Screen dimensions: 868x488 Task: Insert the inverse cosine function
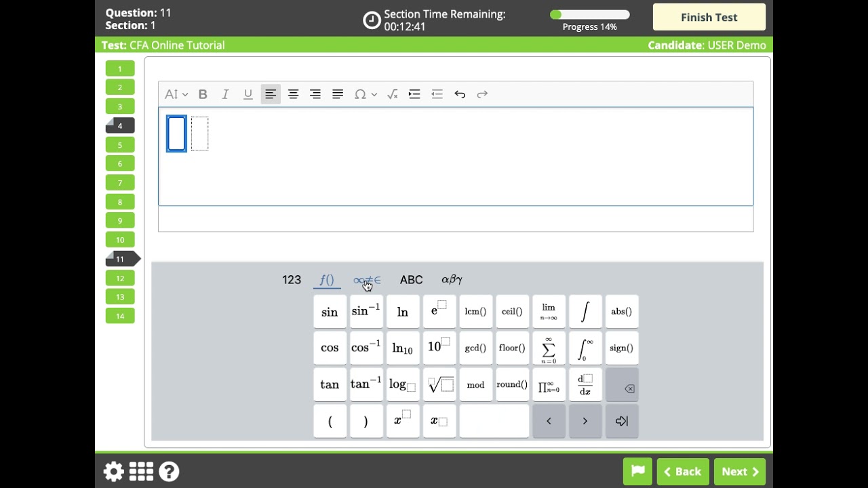point(366,348)
